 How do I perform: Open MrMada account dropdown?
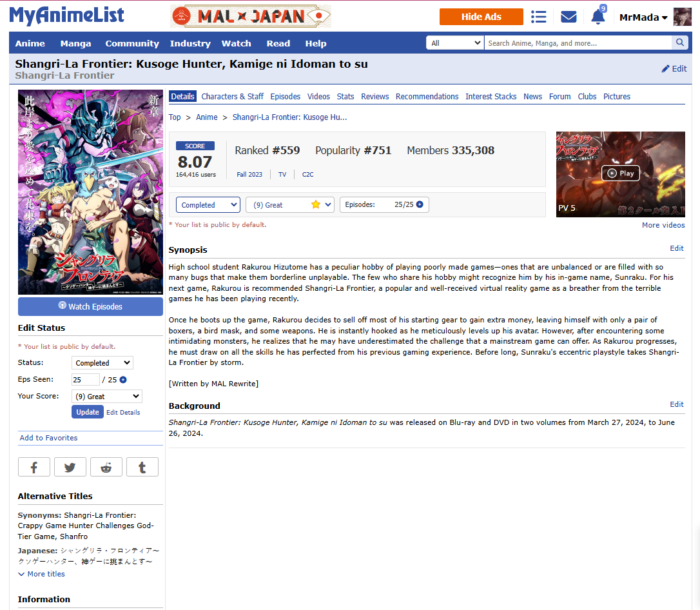click(643, 17)
